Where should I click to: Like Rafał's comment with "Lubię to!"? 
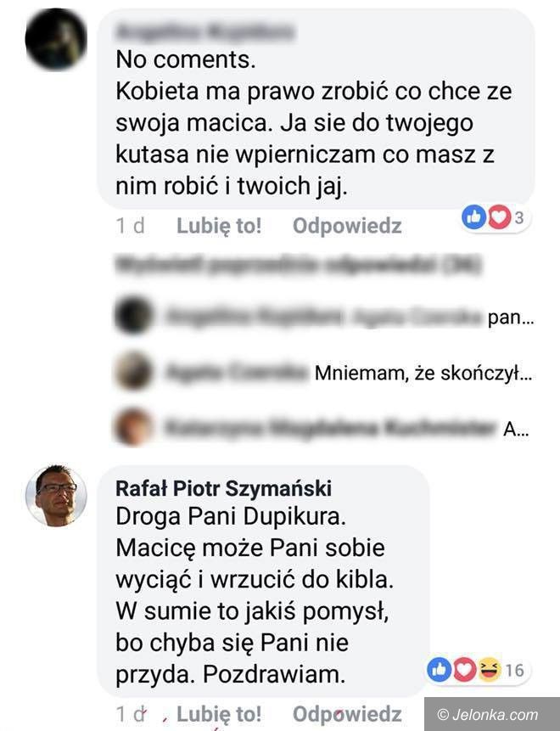(x=219, y=714)
